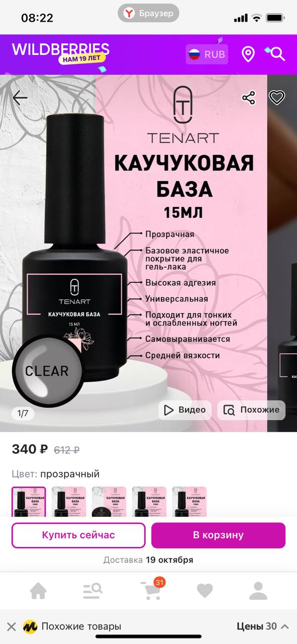Select the third color variant thumbnail

pyautogui.click(x=109, y=502)
